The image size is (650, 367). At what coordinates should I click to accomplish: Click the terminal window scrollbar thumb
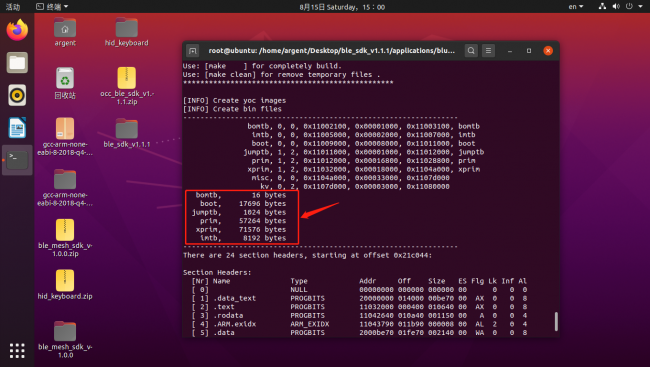(x=556, y=321)
